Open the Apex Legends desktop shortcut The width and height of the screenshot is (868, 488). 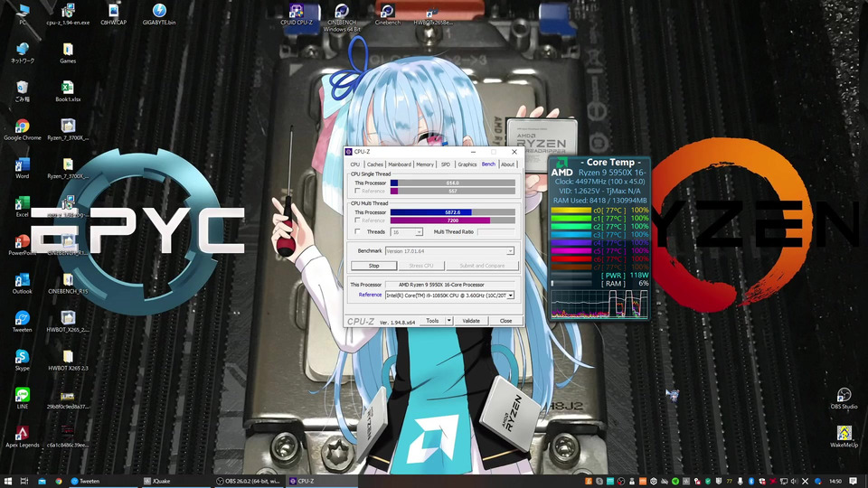pyautogui.click(x=22, y=436)
